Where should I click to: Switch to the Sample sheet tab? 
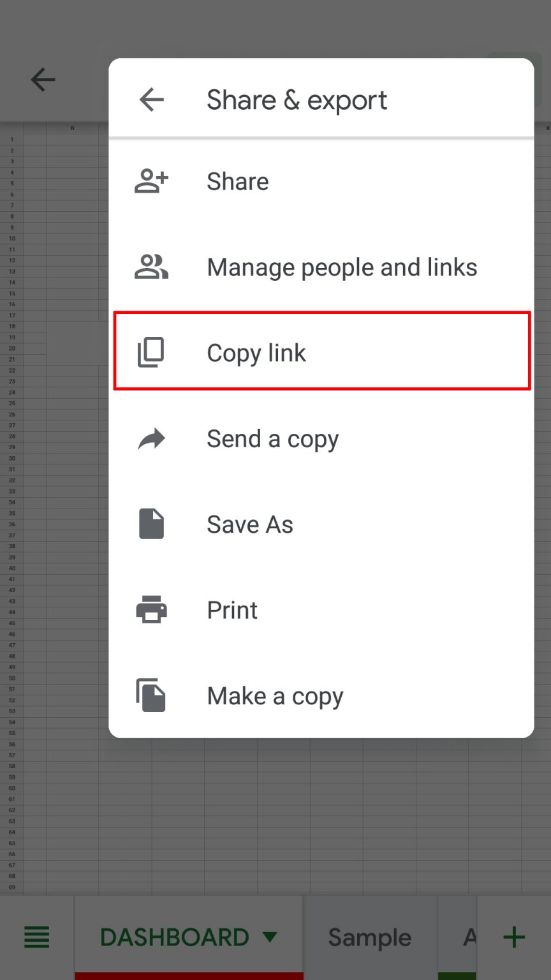[x=370, y=937]
